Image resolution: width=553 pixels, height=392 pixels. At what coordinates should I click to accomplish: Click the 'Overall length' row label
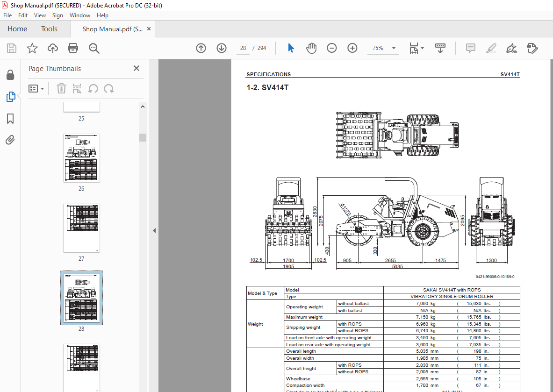[x=301, y=351]
